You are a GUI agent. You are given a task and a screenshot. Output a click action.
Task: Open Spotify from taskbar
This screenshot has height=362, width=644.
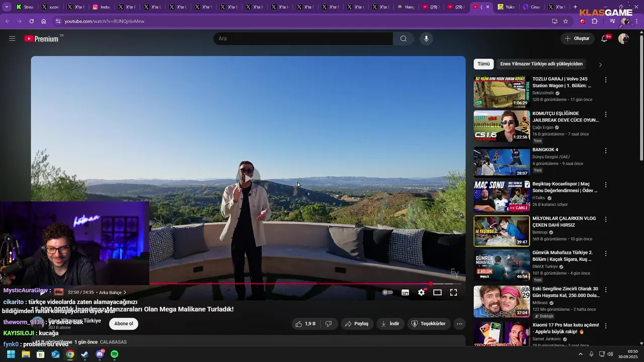(x=114, y=354)
